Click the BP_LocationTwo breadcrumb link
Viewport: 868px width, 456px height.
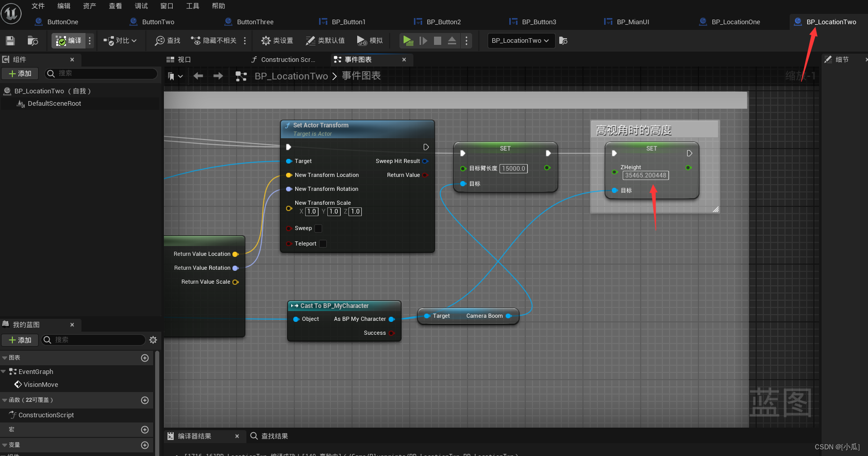click(291, 76)
